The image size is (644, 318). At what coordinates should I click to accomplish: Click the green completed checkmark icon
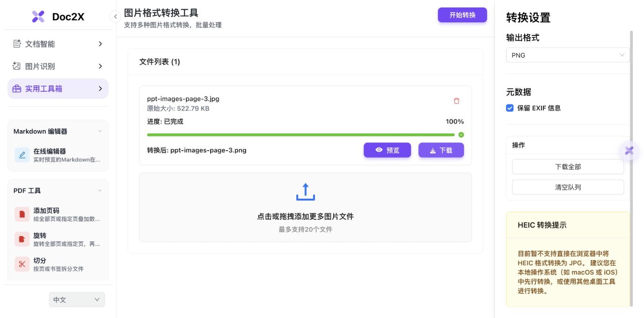click(461, 135)
